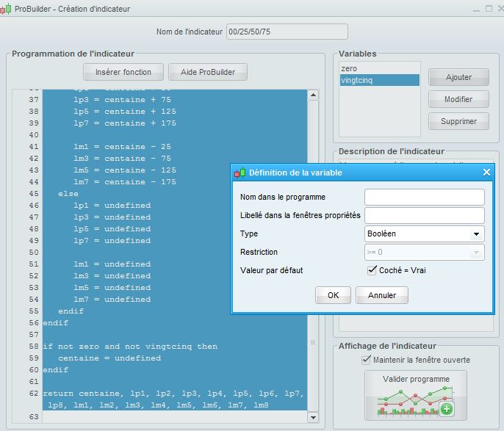Click the Ajouter button to add variable
The height and width of the screenshot is (431, 504).
click(458, 77)
